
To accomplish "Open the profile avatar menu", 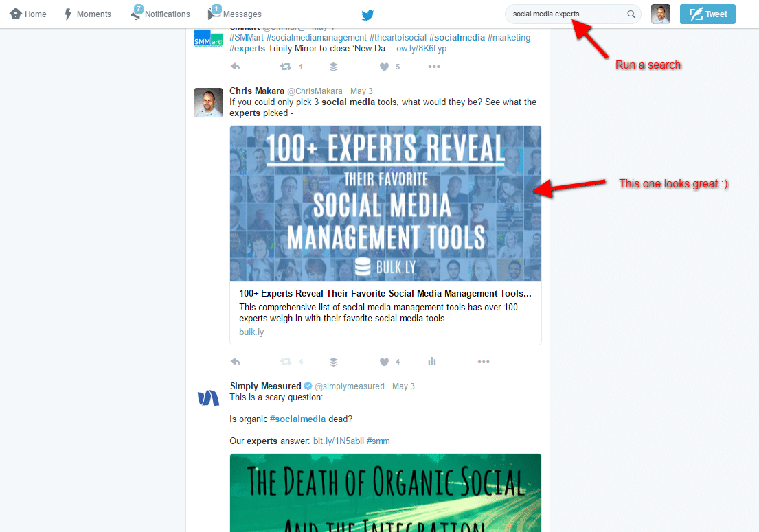I will pos(661,14).
